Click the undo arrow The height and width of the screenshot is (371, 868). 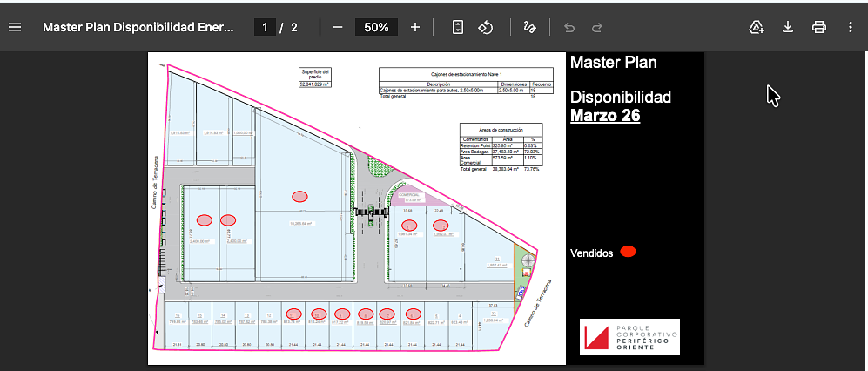pos(569,27)
